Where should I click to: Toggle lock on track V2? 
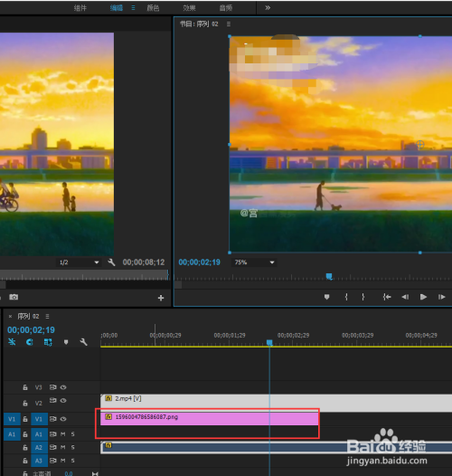point(25,403)
